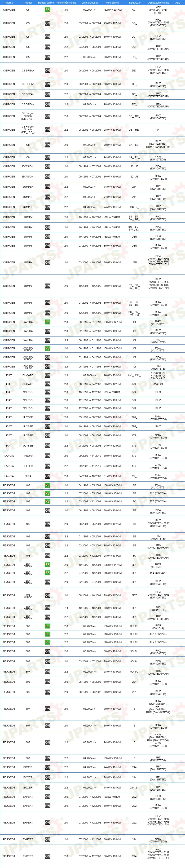Click ON icon in Lancia Zeta row
Image resolution: width=185 pixels, height=868 pixels.
(48, 476)
